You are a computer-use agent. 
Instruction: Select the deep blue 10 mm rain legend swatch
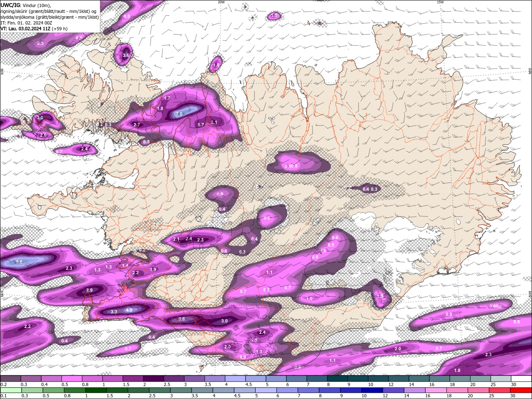coord(372,390)
